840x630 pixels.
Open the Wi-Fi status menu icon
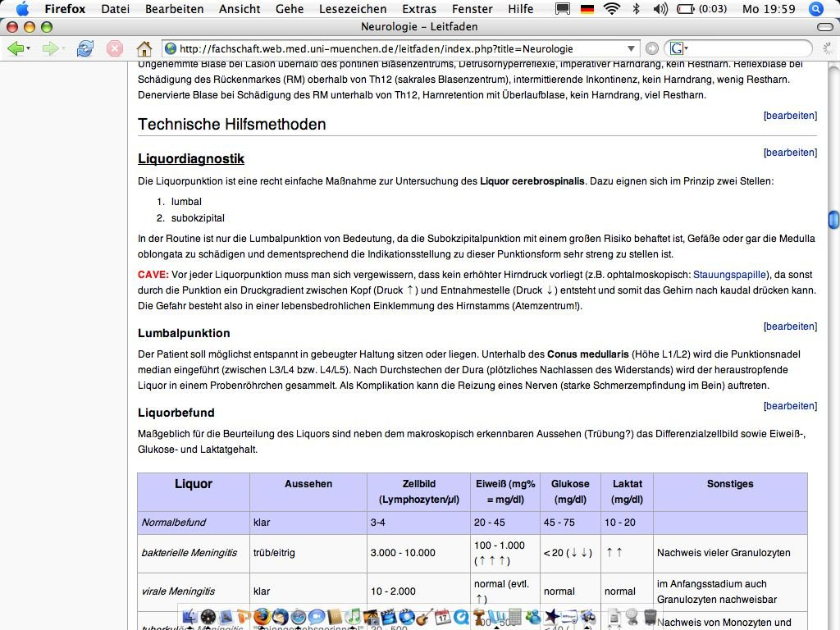(611, 9)
